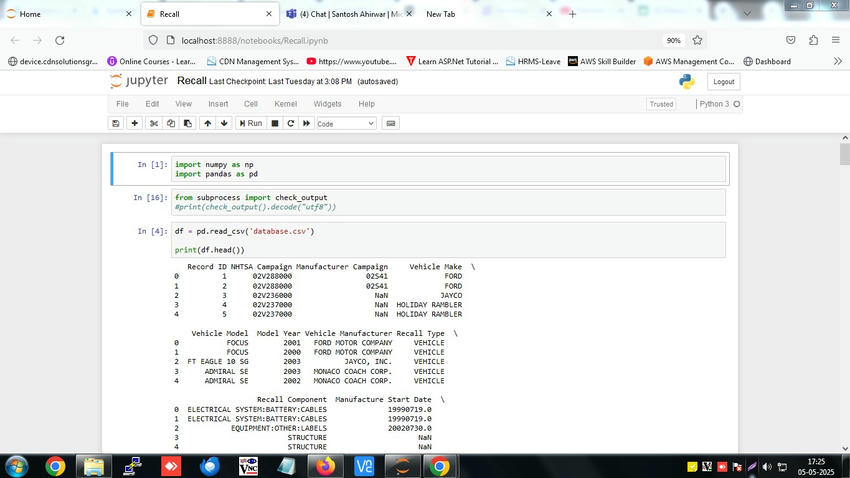Move selected cell up arrow
This screenshot has width=850, height=478.
[x=208, y=124]
